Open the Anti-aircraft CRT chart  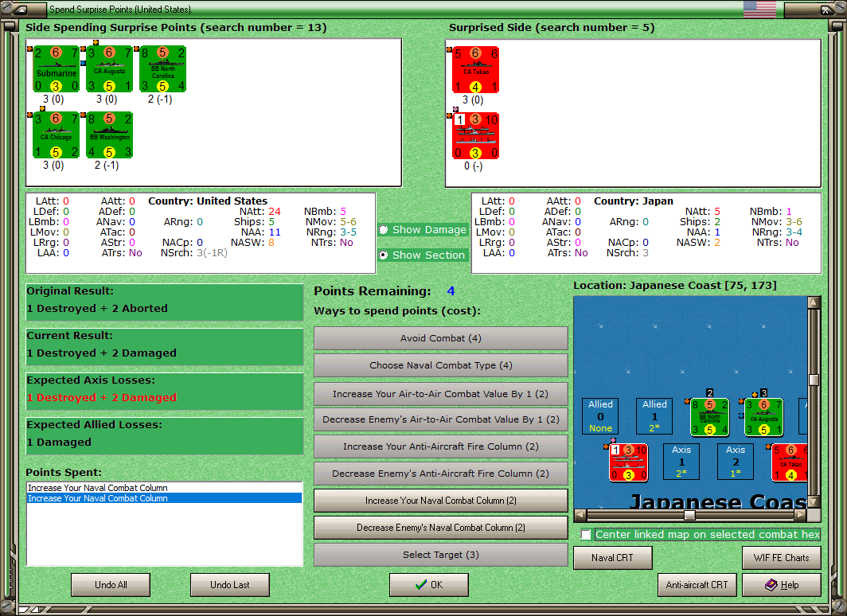697,585
